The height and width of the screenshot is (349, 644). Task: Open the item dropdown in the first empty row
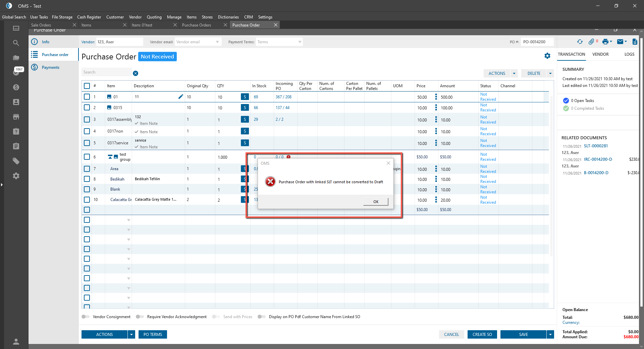click(128, 220)
